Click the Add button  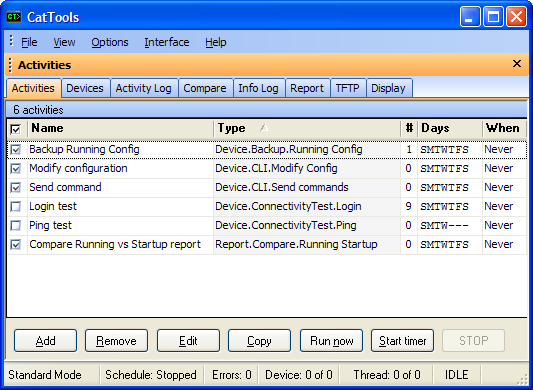tap(46, 340)
